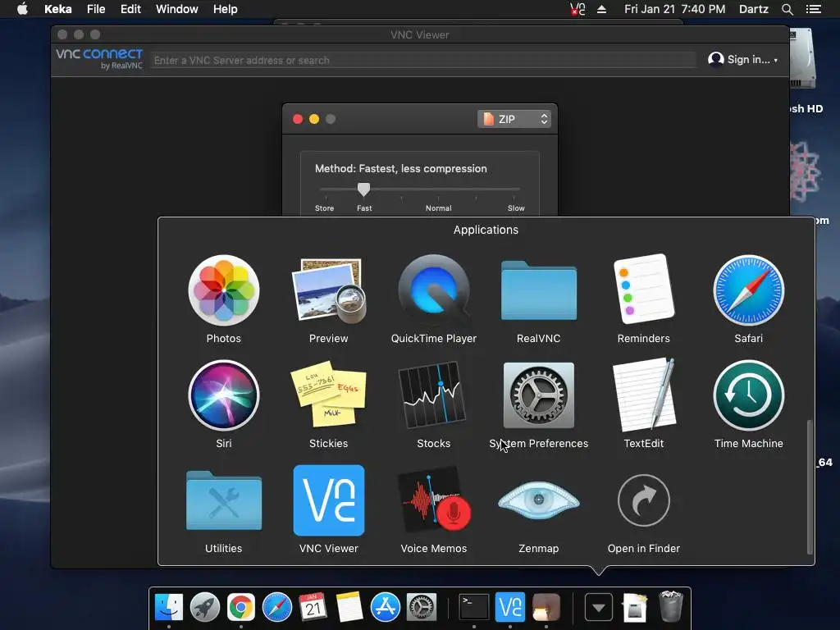This screenshot has width=840, height=630.
Task: Launch Reminders from the Applications stack
Action: click(644, 290)
